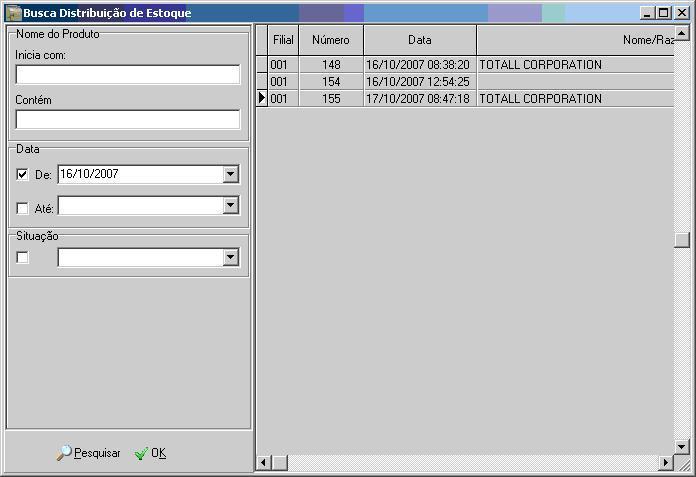This screenshot has width=696, height=477.
Task: Uncheck the De date checkbox
Action: tap(23, 174)
